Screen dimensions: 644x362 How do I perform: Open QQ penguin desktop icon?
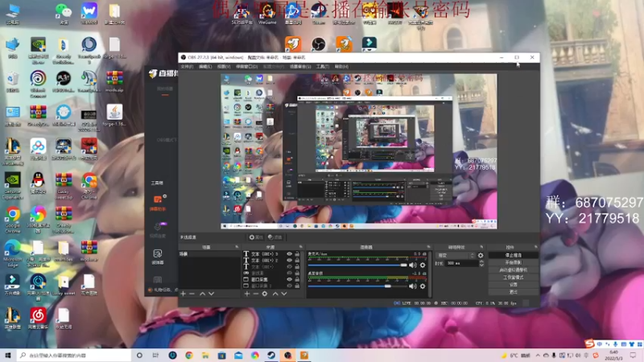[38, 183]
